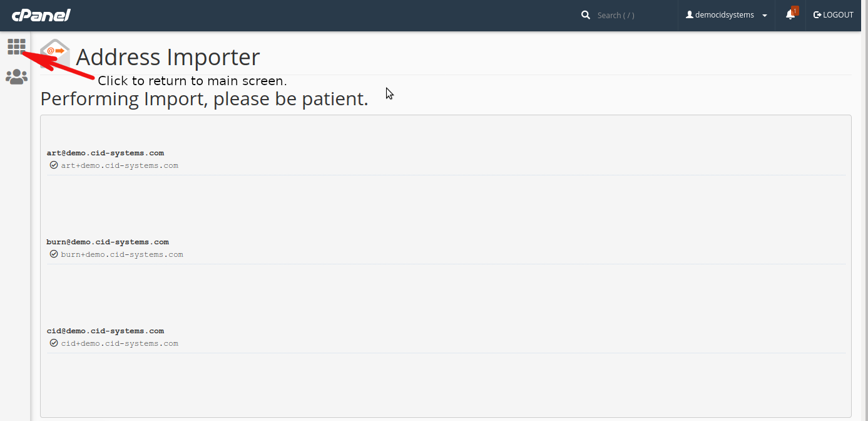This screenshot has height=421, width=868.
Task: Click the cPanel logo
Action: (x=41, y=15)
